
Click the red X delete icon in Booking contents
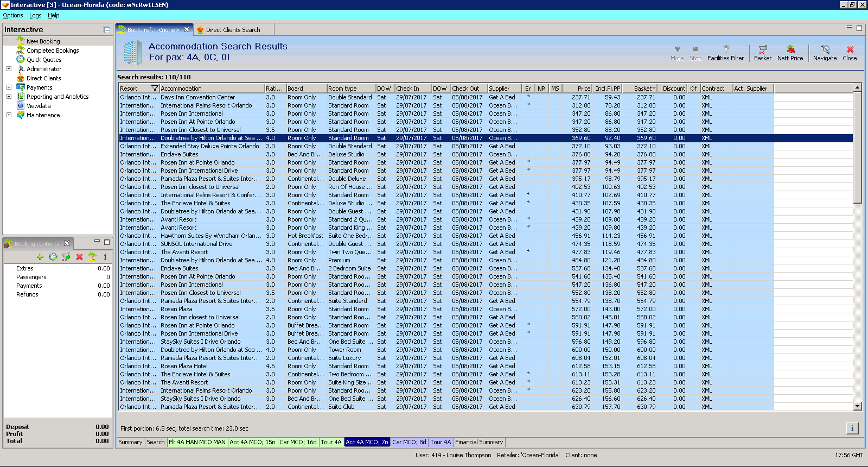click(79, 257)
